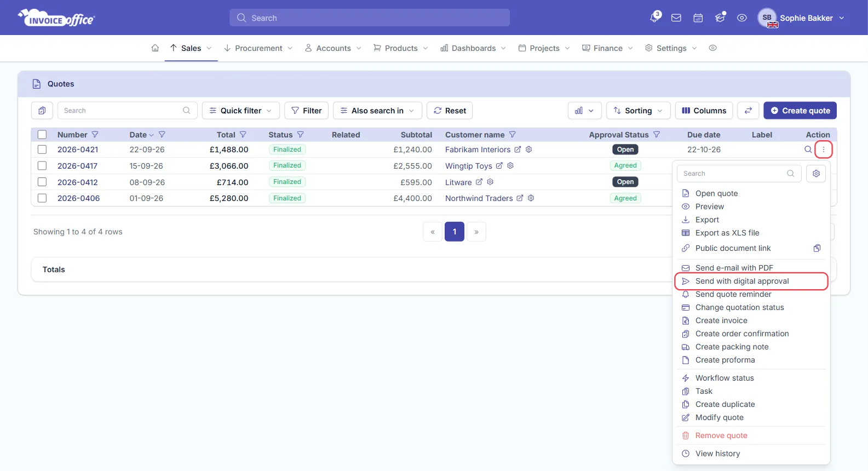Toggle the select-all checkbox in table header
Screen dimensions: 868x471
tap(42, 135)
